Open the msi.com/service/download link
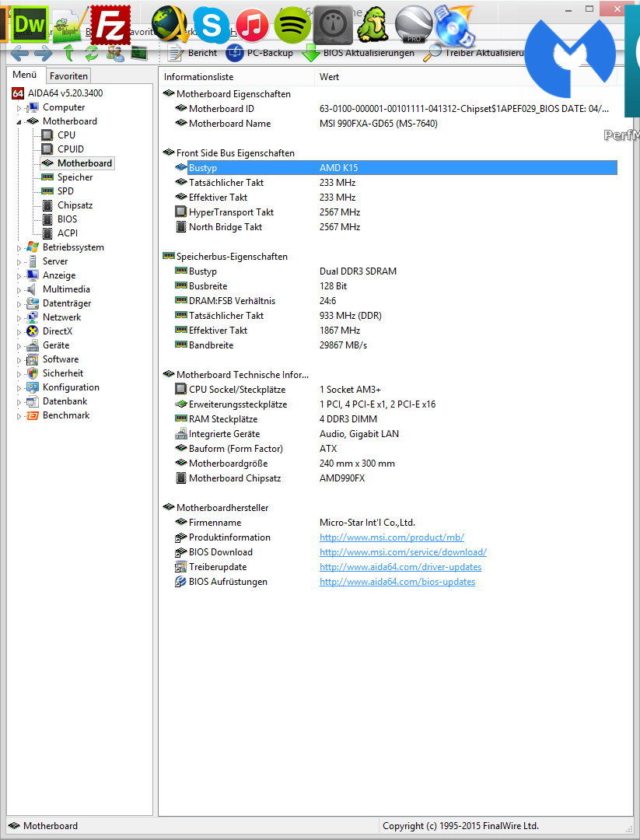Viewport: 640px width, 840px height. (x=403, y=552)
